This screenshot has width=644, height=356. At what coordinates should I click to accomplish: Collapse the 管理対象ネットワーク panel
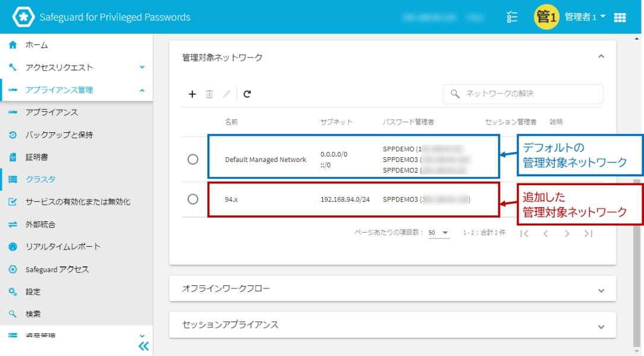(x=601, y=56)
